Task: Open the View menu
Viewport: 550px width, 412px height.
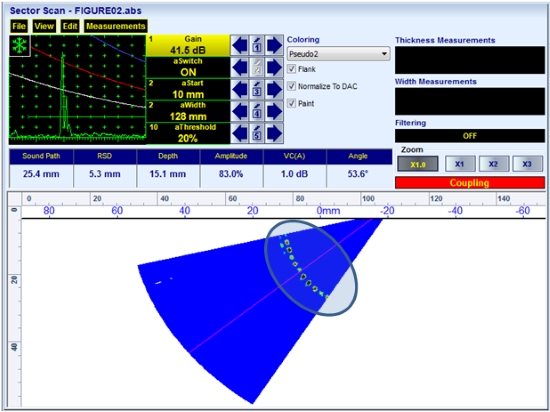Action: pyautogui.click(x=44, y=26)
